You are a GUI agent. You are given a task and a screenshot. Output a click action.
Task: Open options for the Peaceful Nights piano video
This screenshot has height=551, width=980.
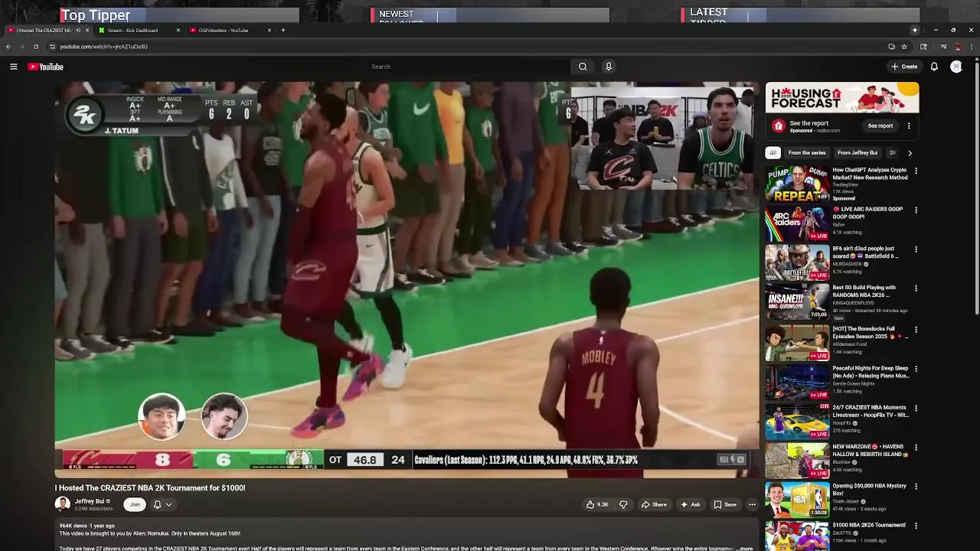click(x=916, y=369)
